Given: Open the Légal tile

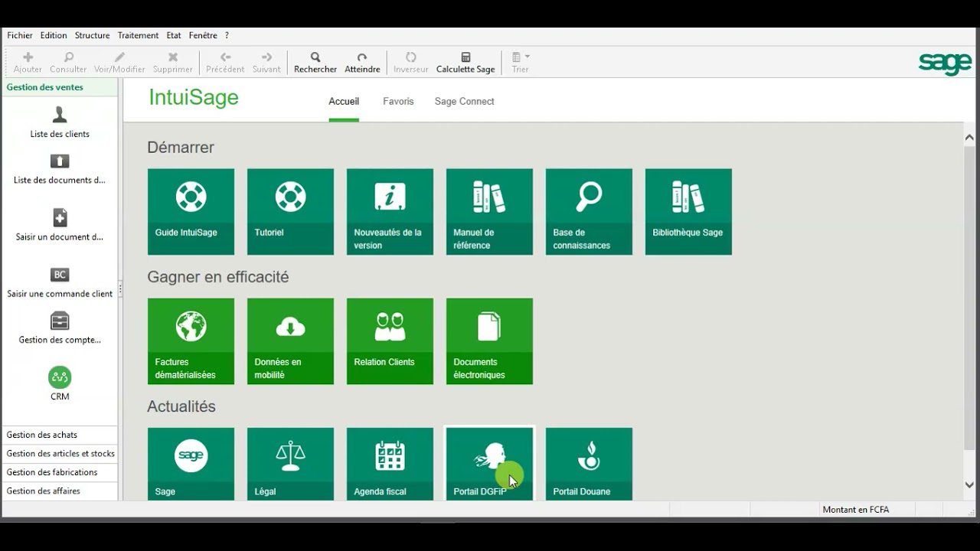Looking at the screenshot, I should pos(290,464).
